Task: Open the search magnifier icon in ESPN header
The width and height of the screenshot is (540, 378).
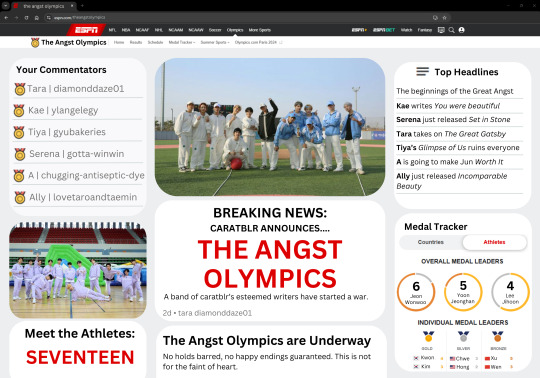Action: click(x=451, y=30)
